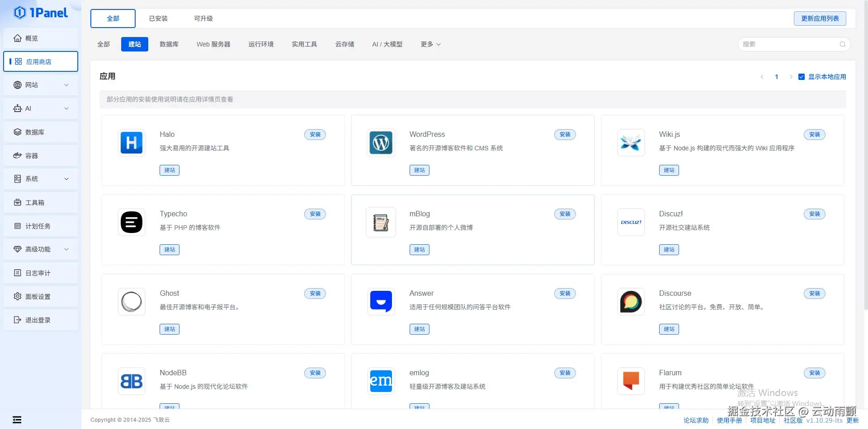This screenshot has width=868, height=429.
Task: Switch to the 可升级 tab
Action: click(x=203, y=19)
